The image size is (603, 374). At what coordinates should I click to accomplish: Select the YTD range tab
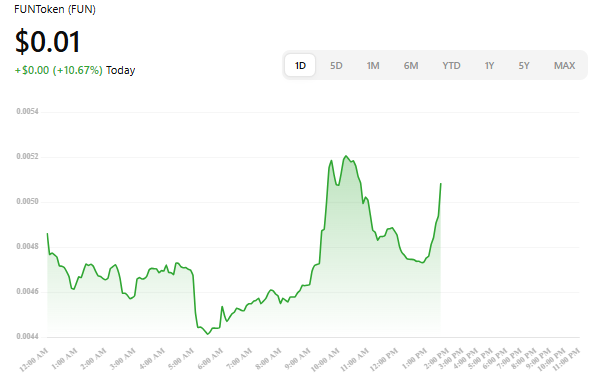(451, 66)
